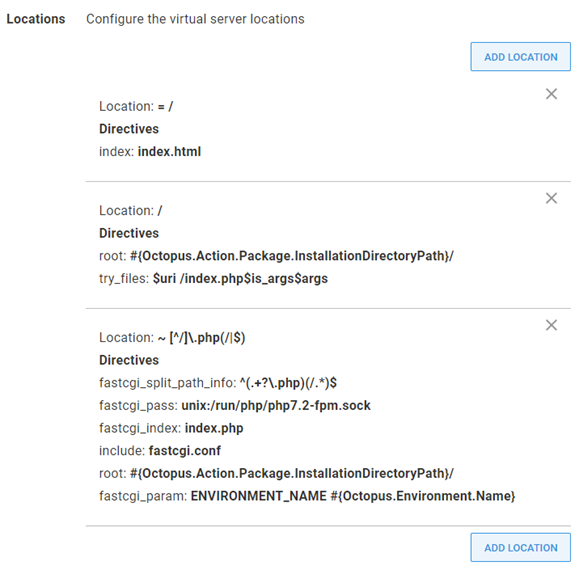Image resolution: width=579 pixels, height=570 pixels.
Task: Click the root directive under the '/' location
Action: (276, 256)
